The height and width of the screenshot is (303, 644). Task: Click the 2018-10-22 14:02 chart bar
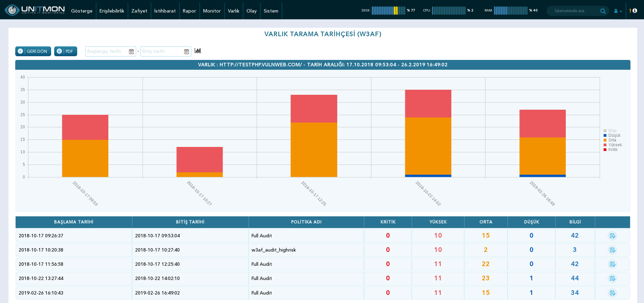[428, 133]
